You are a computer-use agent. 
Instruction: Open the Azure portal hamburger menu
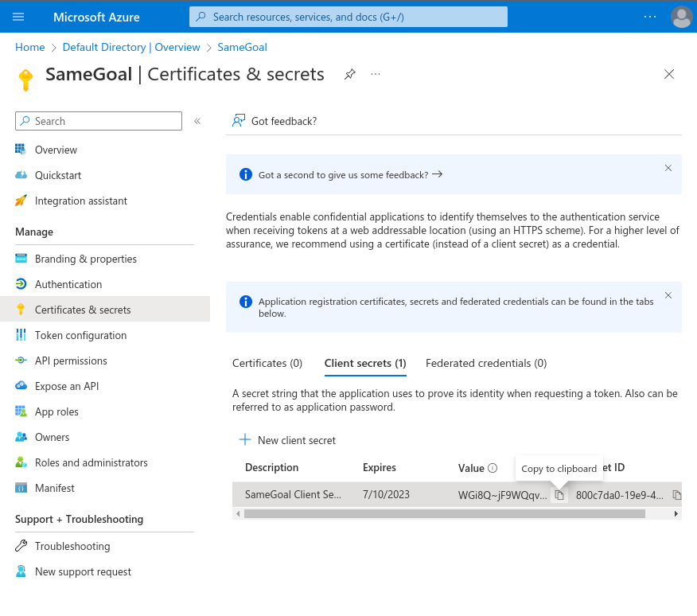click(18, 17)
